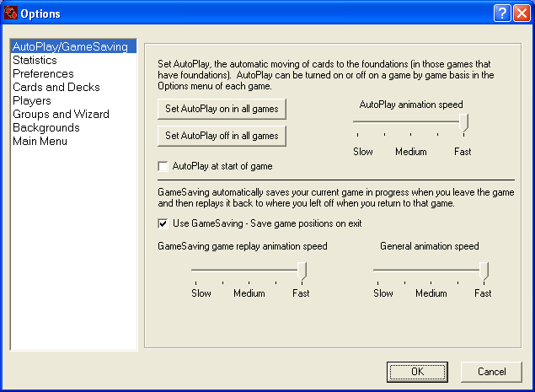Click the Cancel button

(x=491, y=372)
